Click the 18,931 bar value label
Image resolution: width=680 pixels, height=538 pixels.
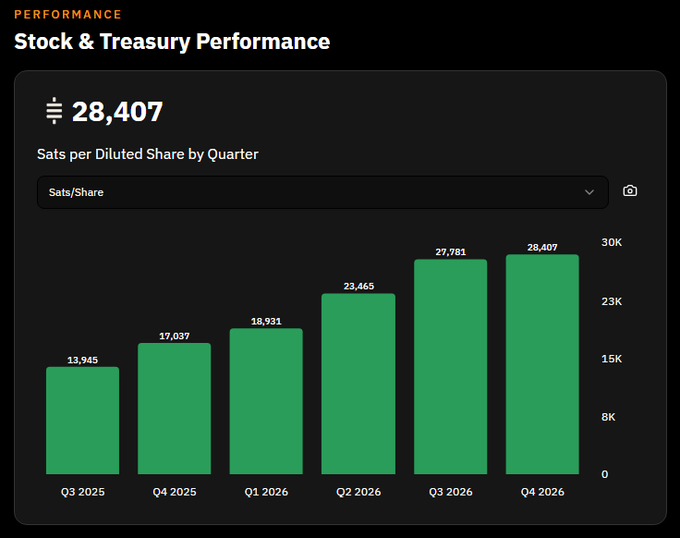pos(266,321)
